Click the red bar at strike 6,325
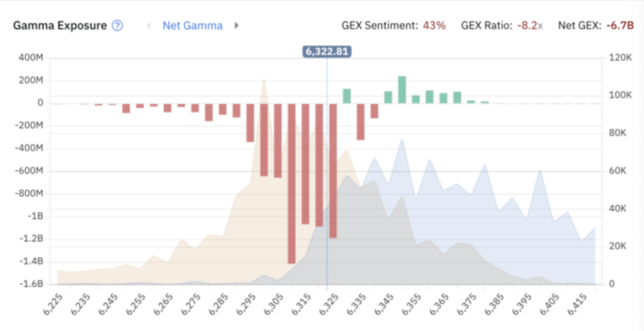The width and height of the screenshot is (644, 331). (333, 170)
